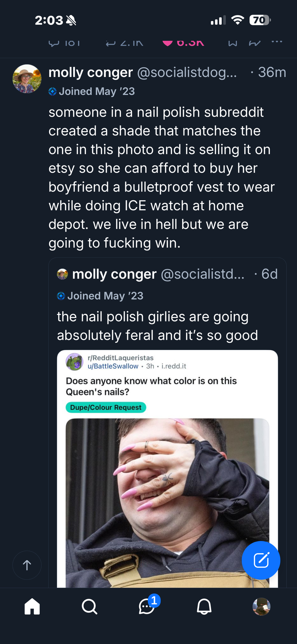Image resolution: width=297 pixels, height=644 pixels.
Task: Tap the scroll-to-top arrow button
Action: pyautogui.click(x=27, y=565)
